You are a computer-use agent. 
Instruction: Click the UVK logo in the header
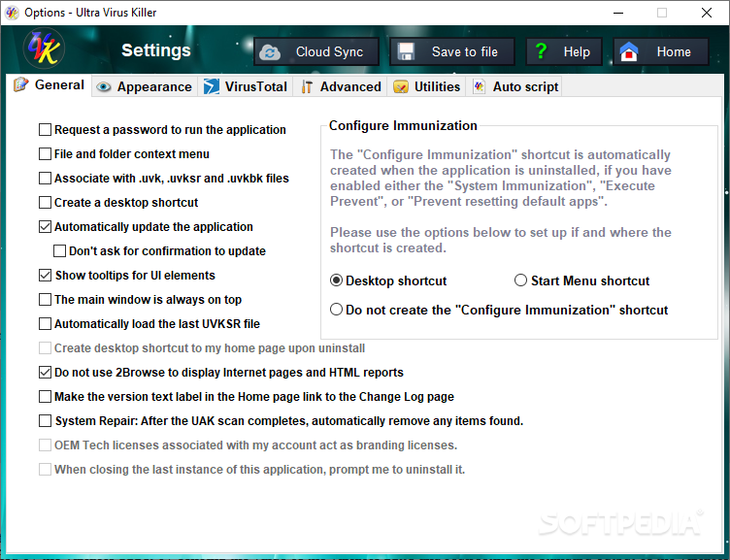pos(44,49)
